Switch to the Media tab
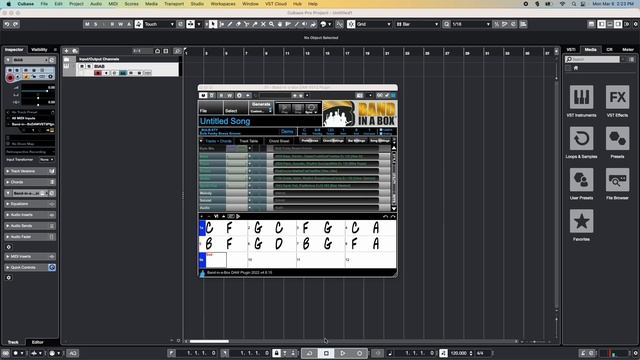 [x=591, y=49]
